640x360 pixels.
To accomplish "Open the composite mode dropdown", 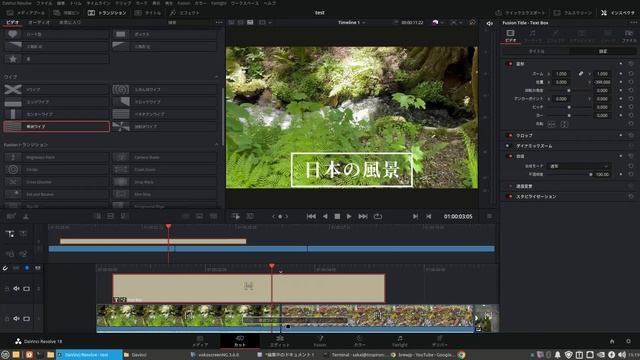I will (579, 166).
